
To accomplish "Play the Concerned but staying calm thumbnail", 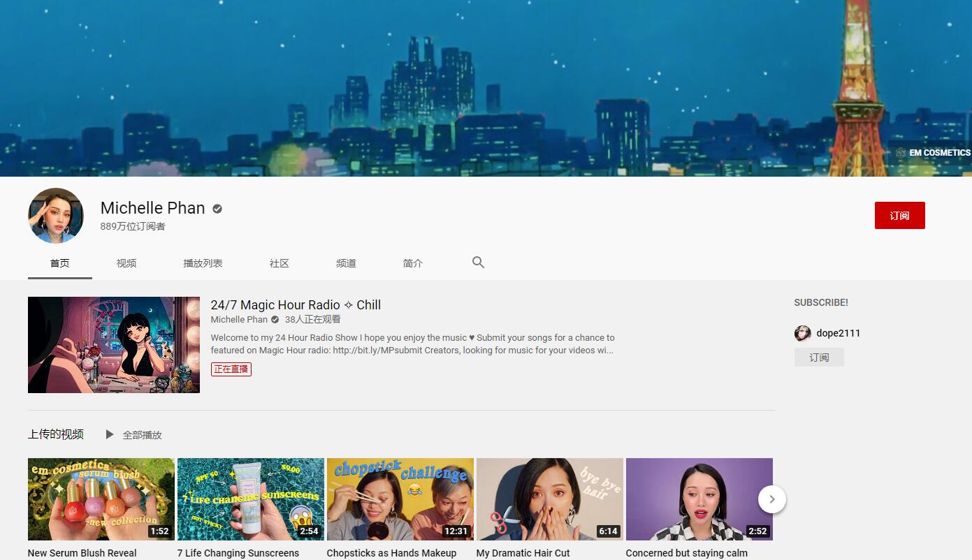I will [x=699, y=499].
